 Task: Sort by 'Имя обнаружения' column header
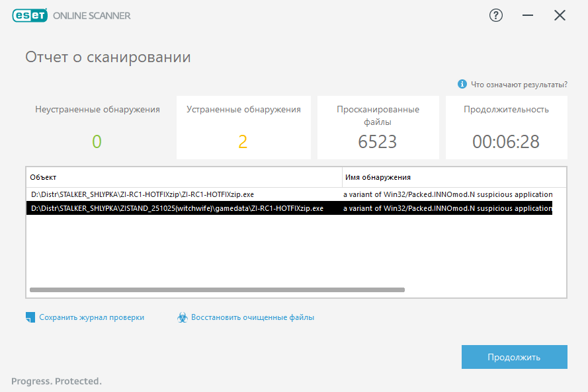tap(454, 177)
